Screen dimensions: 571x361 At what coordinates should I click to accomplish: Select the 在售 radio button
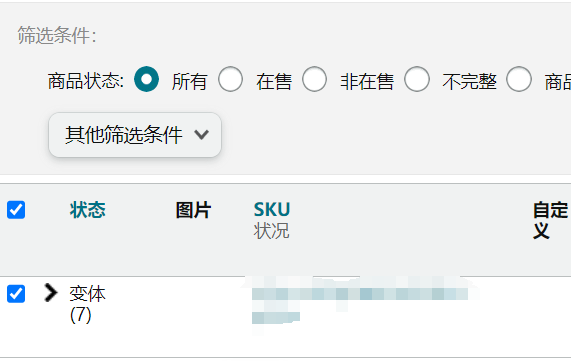click(x=230, y=79)
